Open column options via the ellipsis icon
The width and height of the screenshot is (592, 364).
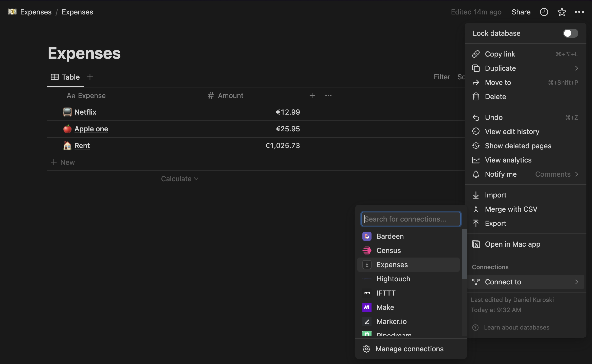click(328, 96)
